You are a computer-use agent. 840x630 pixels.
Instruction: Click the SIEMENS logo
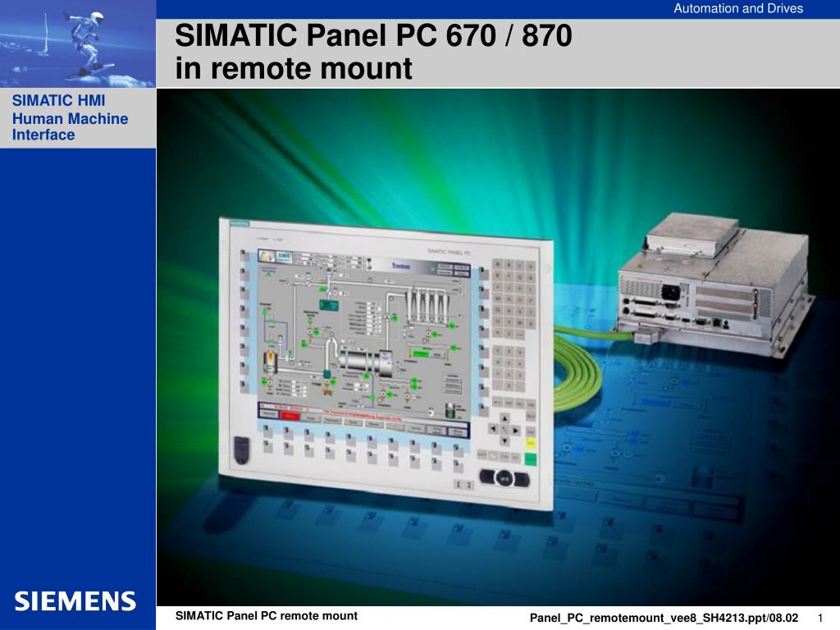(x=75, y=601)
